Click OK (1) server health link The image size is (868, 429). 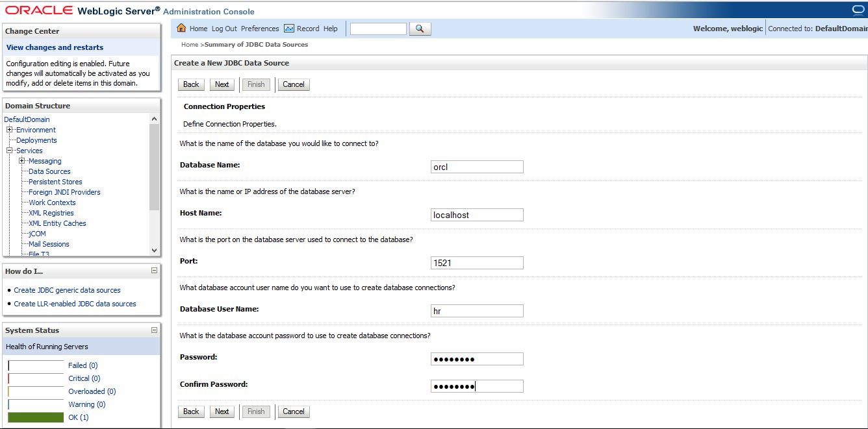(x=79, y=417)
